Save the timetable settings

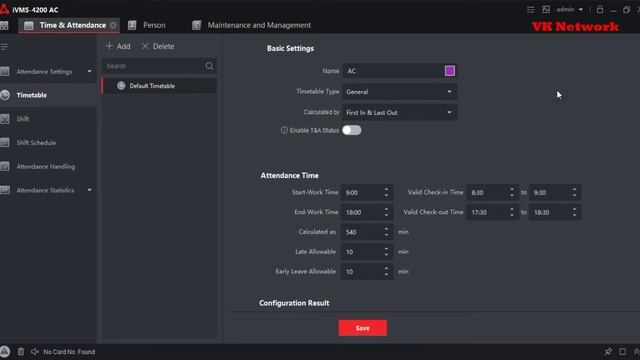pyautogui.click(x=362, y=328)
